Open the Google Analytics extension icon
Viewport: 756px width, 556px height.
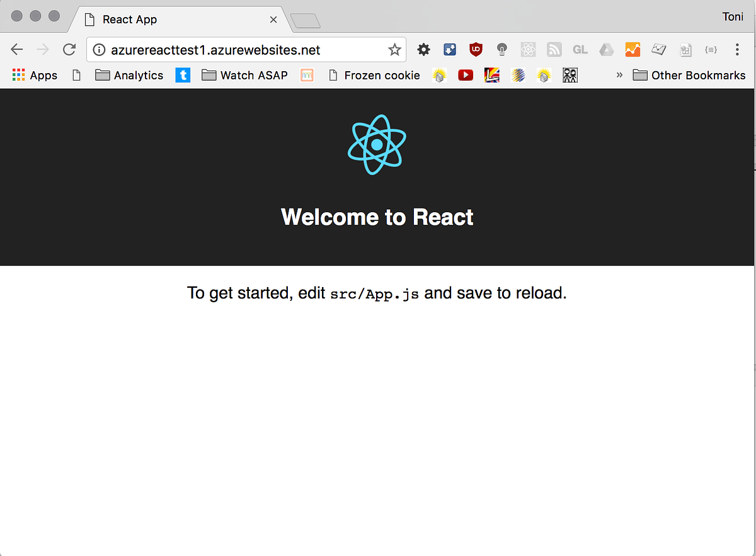633,49
